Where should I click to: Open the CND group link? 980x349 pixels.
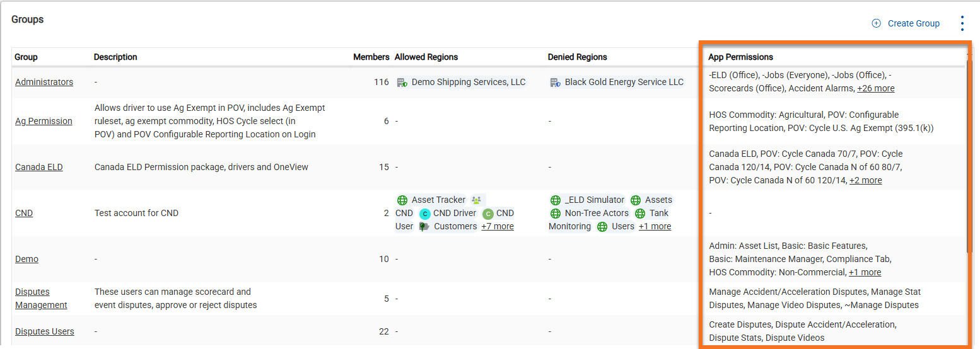(x=24, y=213)
